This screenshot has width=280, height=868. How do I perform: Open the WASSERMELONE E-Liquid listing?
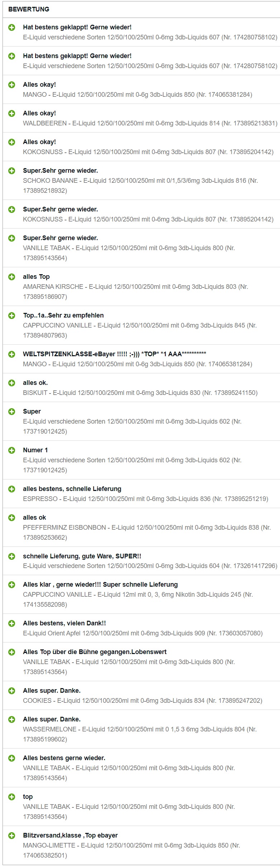pos(140,734)
